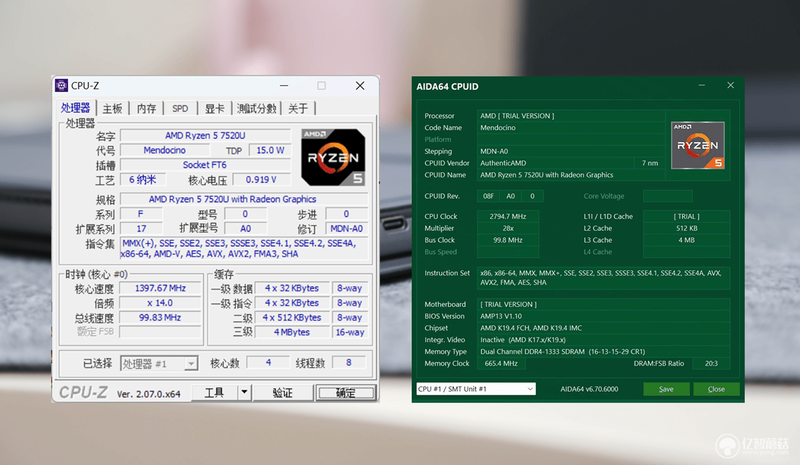Viewport: 800px width, 465px height.
Task: Click the AMD Ryzen 5 7520U name field
Action: (x=205, y=136)
